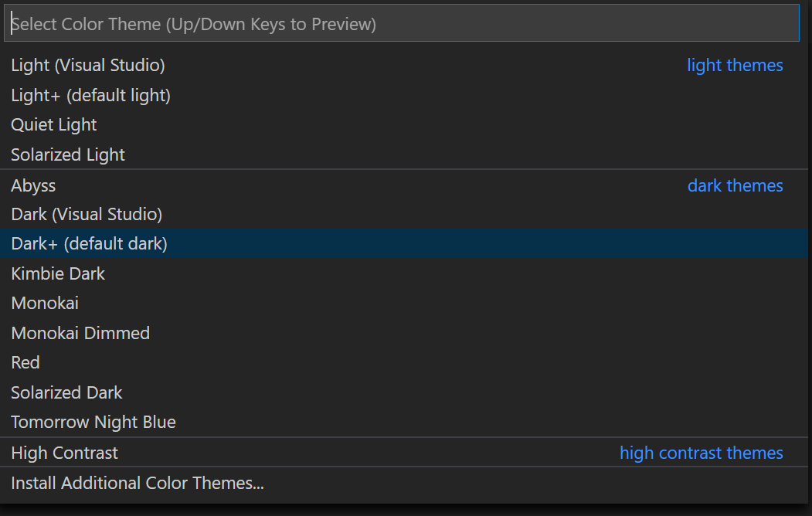Select the Abyss dark theme
Image resolution: width=812 pixels, height=516 pixels.
click(x=33, y=185)
